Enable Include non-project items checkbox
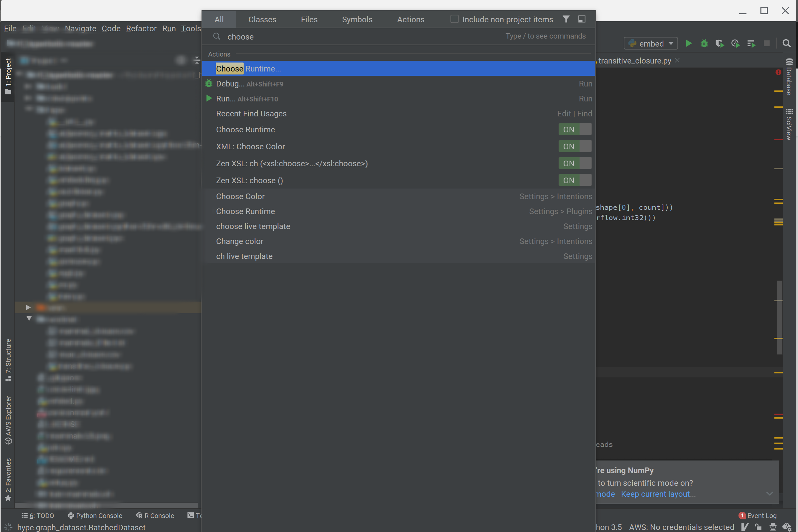The height and width of the screenshot is (532, 798). pos(454,19)
